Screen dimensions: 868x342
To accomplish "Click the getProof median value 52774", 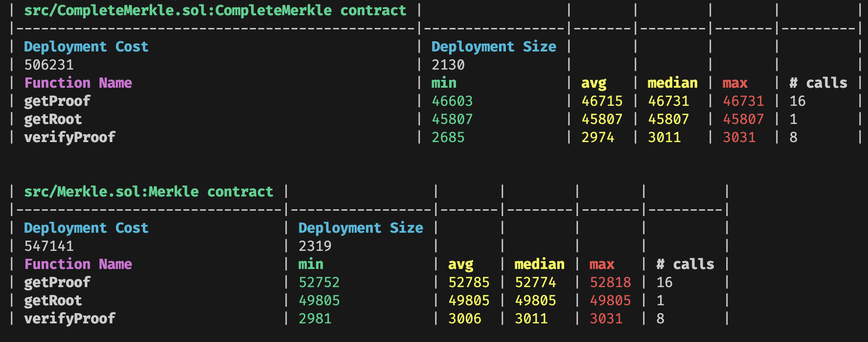I will pos(535,282).
